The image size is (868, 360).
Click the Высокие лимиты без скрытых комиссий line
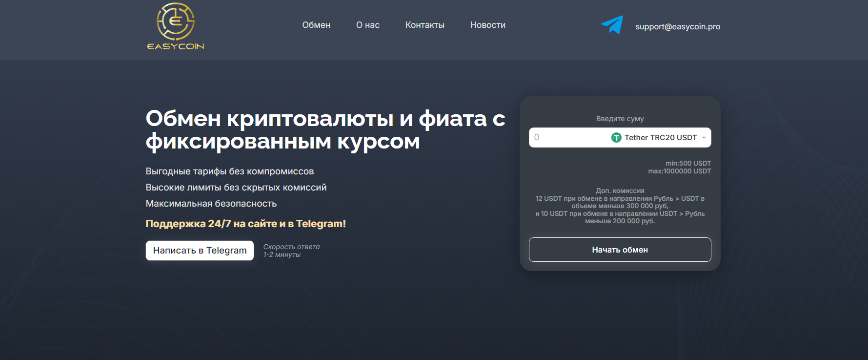(236, 188)
